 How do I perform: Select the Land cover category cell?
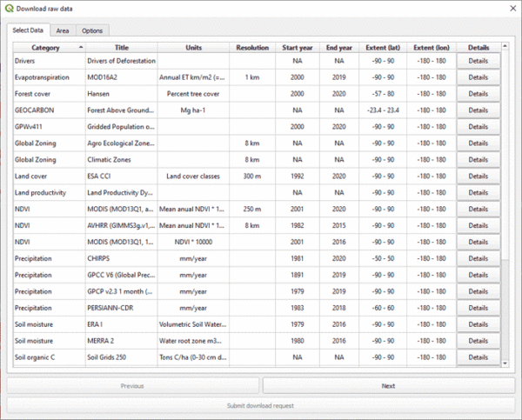[49, 176]
